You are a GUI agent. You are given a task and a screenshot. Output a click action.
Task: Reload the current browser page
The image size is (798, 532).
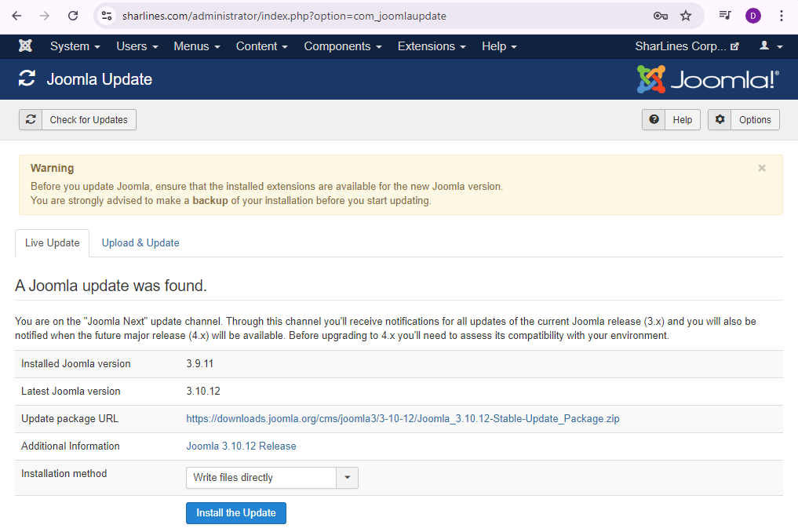73,16
